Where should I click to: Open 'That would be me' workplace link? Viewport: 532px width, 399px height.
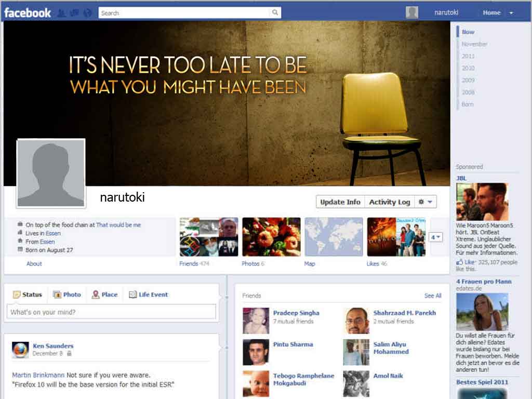pos(118,224)
